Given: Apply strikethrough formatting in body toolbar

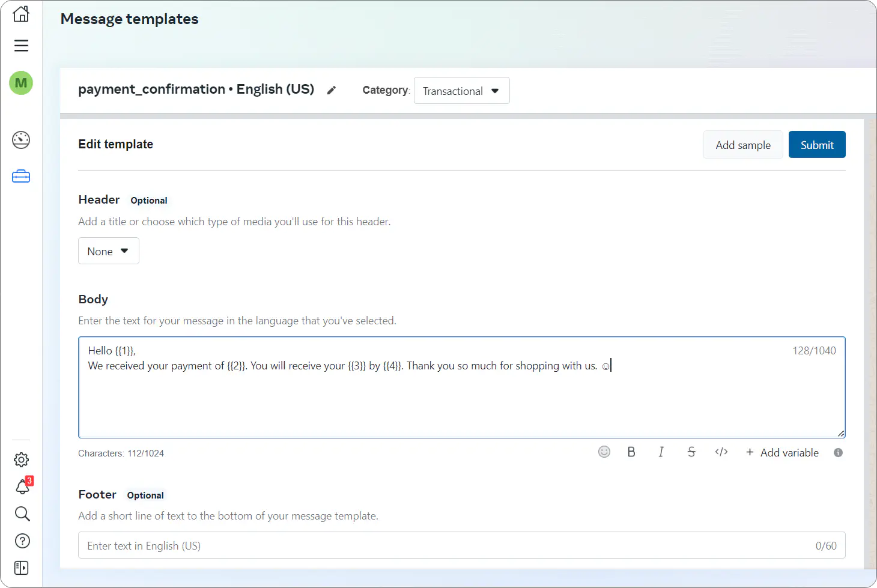Looking at the screenshot, I should point(691,452).
